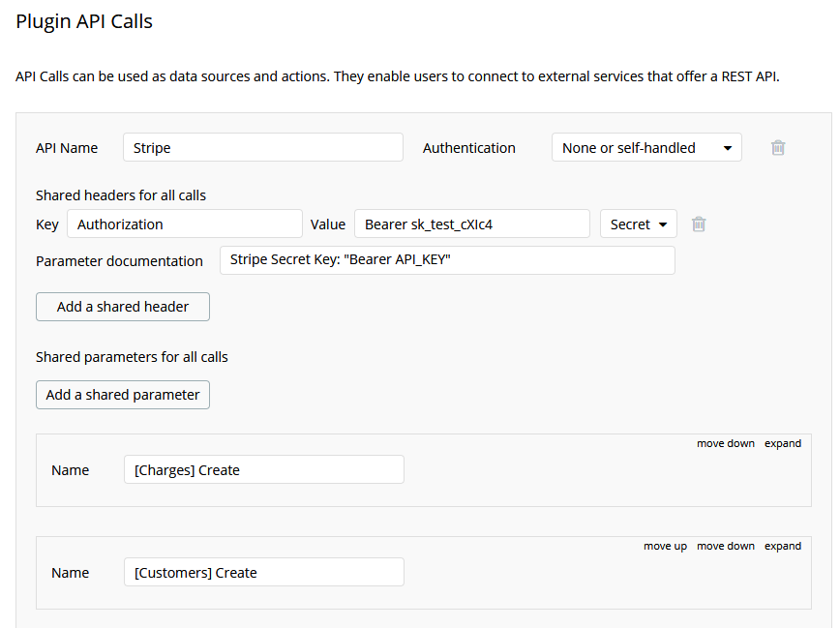
Task: Select the Bearer token value field
Action: coord(471,224)
